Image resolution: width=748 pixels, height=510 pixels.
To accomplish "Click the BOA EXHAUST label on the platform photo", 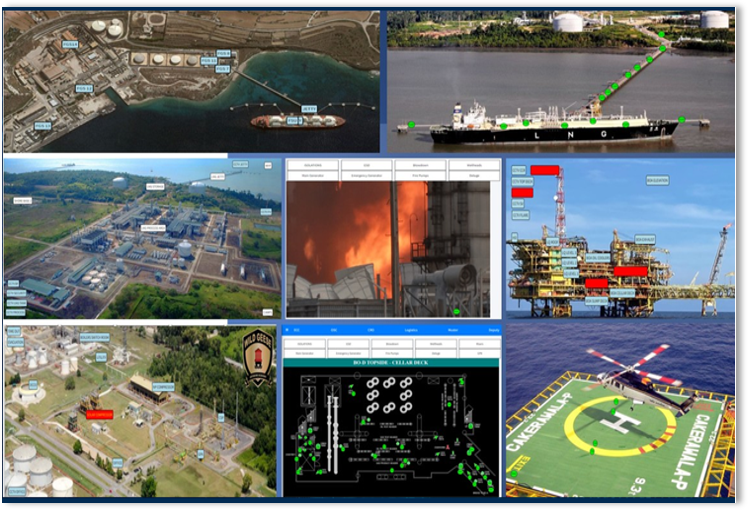I will click(x=644, y=239).
